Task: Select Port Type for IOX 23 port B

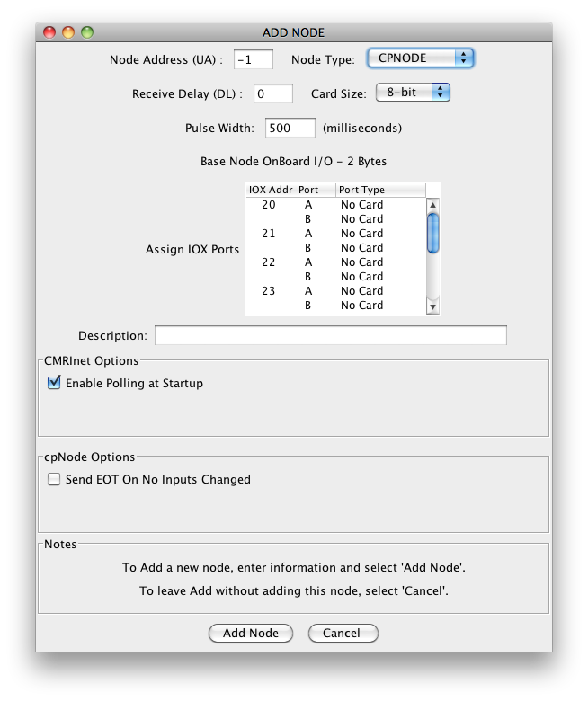Action: [380, 305]
